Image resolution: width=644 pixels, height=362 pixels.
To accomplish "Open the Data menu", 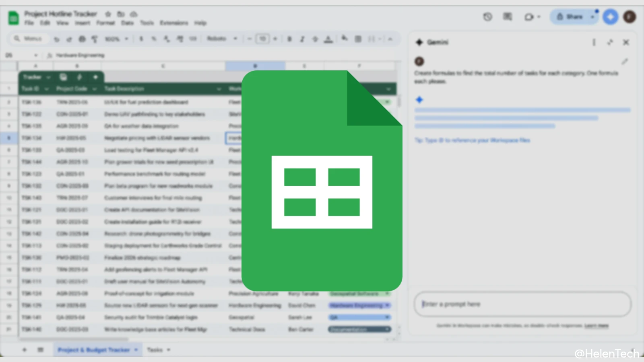I will tap(127, 23).
